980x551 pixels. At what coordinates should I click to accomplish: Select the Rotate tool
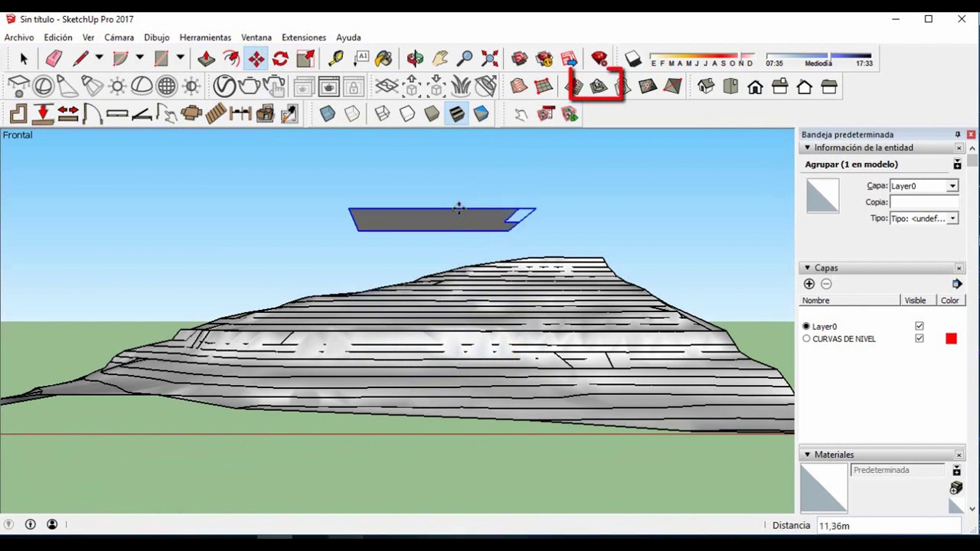point(280,59)
